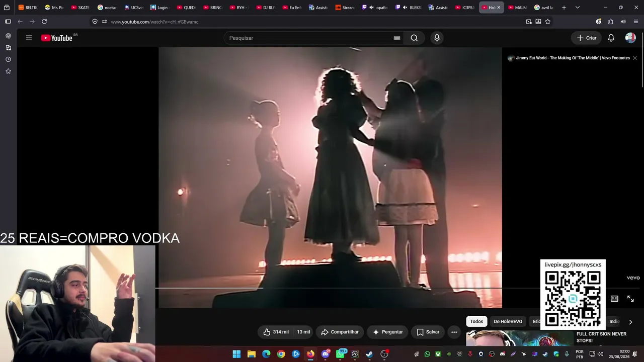The image size is (644, 362).
Task: Open the on-screen keyboard in search box
Action: pos(397,38)
